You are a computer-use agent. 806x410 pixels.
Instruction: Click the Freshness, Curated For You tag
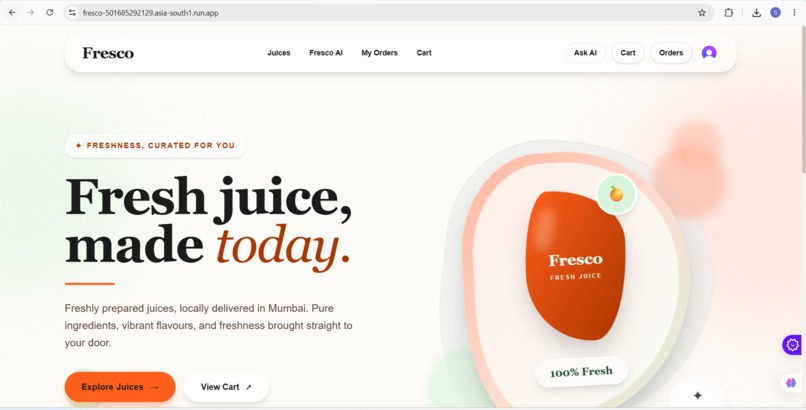coord(155,146)
